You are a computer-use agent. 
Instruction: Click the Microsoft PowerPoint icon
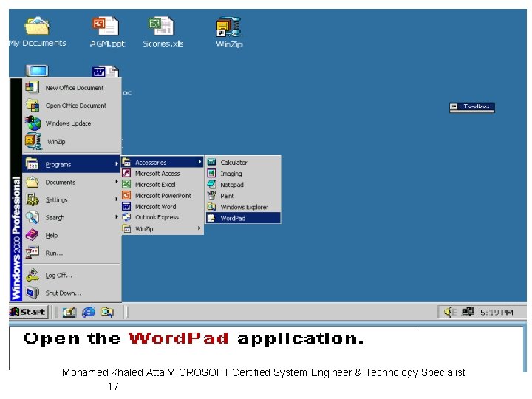tap(126, 195)
